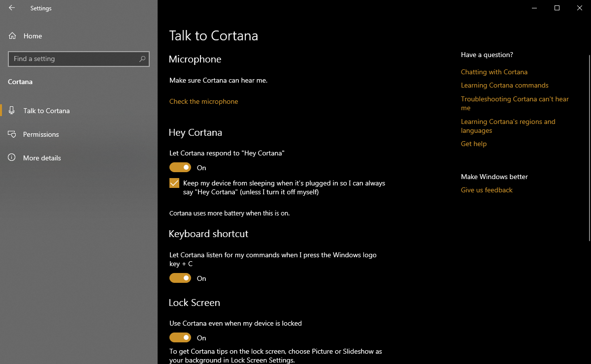Viewport: 591px width, 364px height.
Task: Uncheck Keep my device from sleeping
Action: point(174,183)
